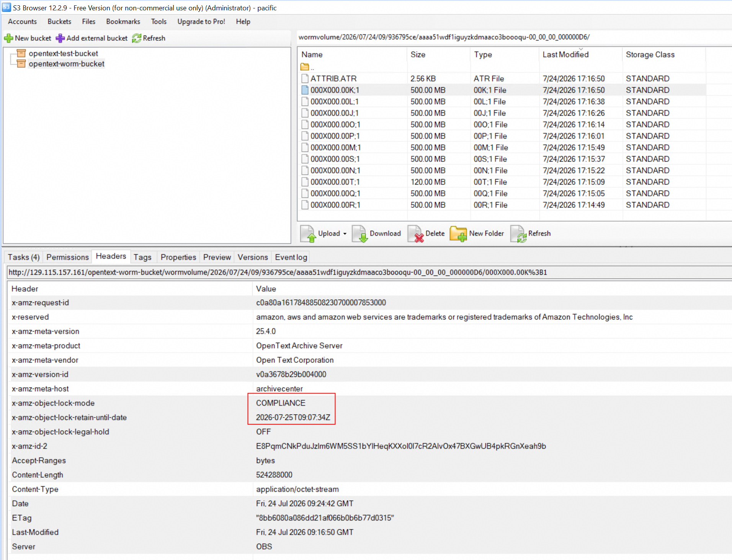Image resolution: width=732 pixels, height=560 pixels.
Task: Switch to the Versions tab
Action: (253, 257)
